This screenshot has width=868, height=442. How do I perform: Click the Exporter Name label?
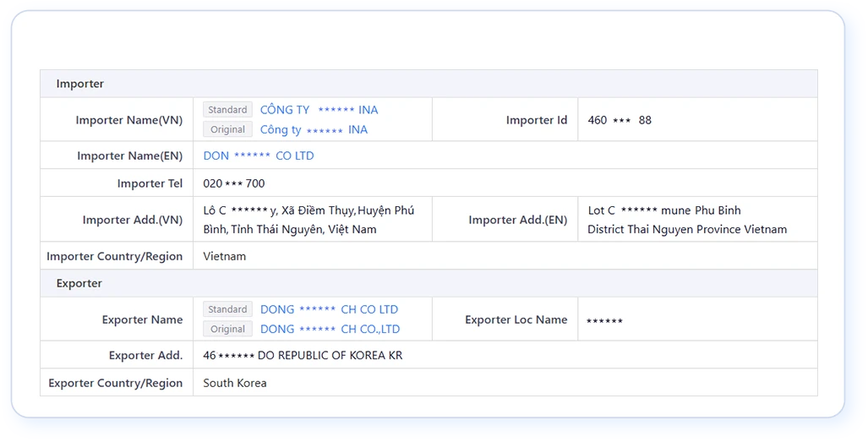(142, 319)
